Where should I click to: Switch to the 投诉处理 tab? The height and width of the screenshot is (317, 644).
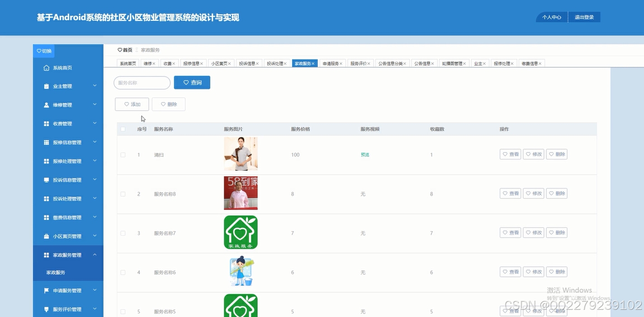275,63
